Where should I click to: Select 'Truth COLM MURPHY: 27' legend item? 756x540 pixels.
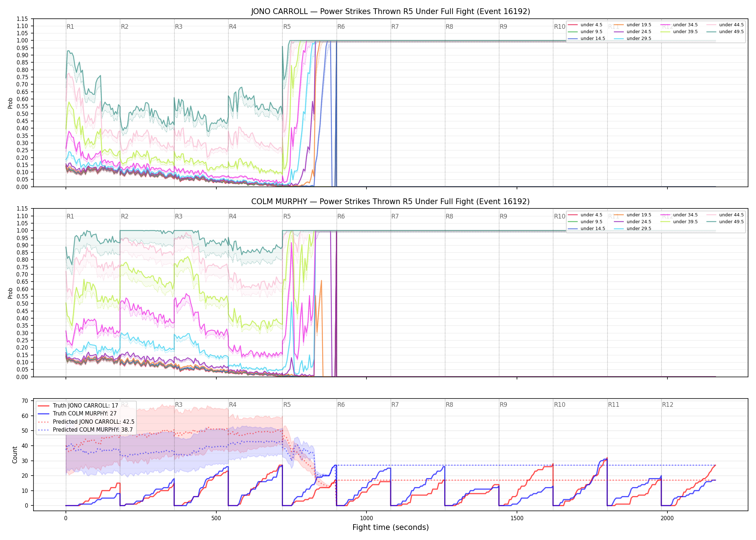pyautogui.click(x=77, y=414)
